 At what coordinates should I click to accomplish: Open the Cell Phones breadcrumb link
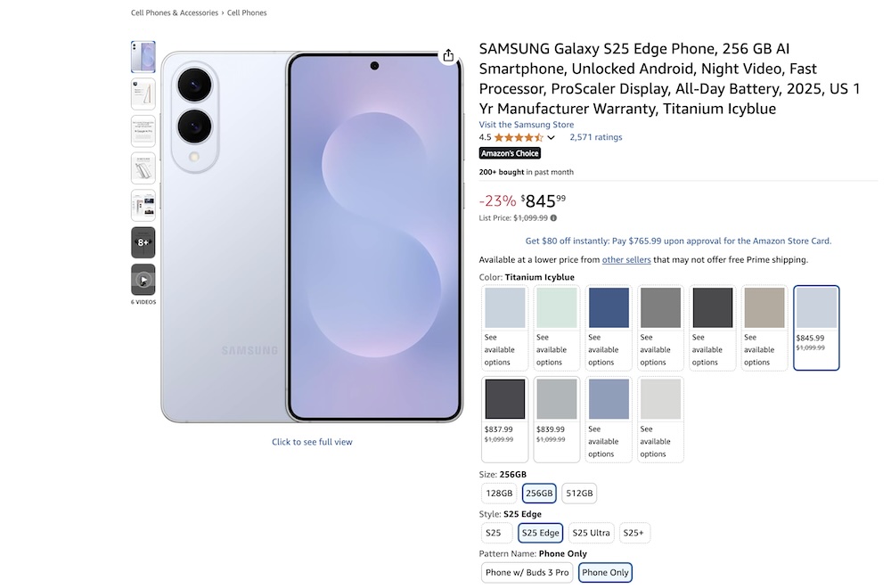[247, 12]
